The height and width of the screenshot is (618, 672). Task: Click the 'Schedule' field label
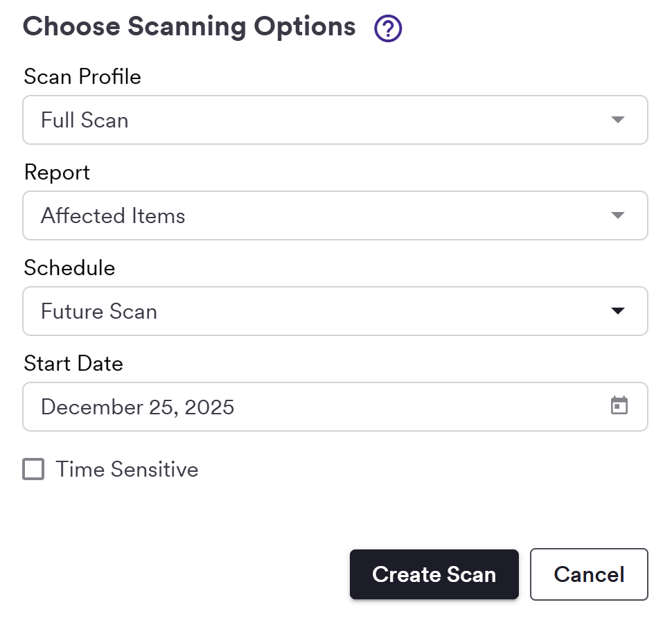[x=69, y=267]
